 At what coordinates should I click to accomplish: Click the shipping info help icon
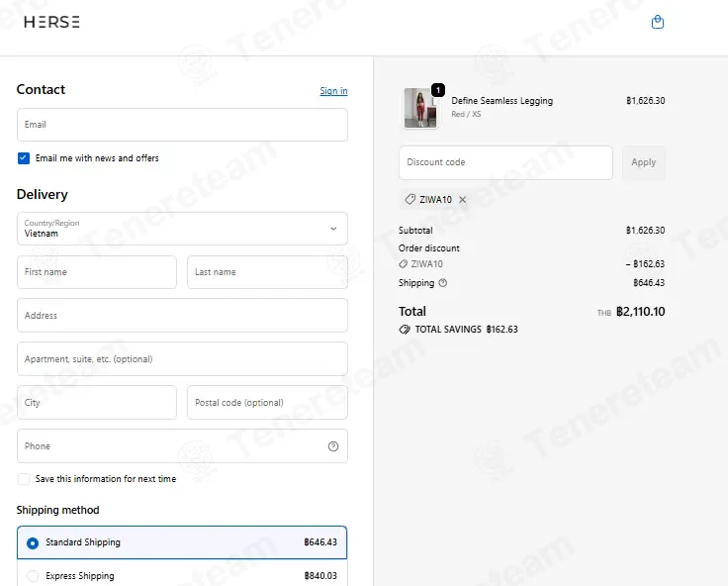point(443,282)
